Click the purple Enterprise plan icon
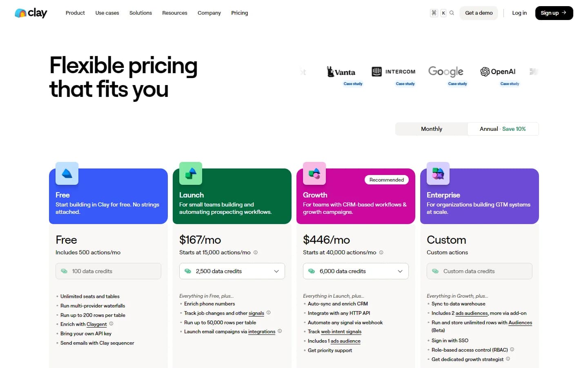The image size is (588, 368). 438,173
